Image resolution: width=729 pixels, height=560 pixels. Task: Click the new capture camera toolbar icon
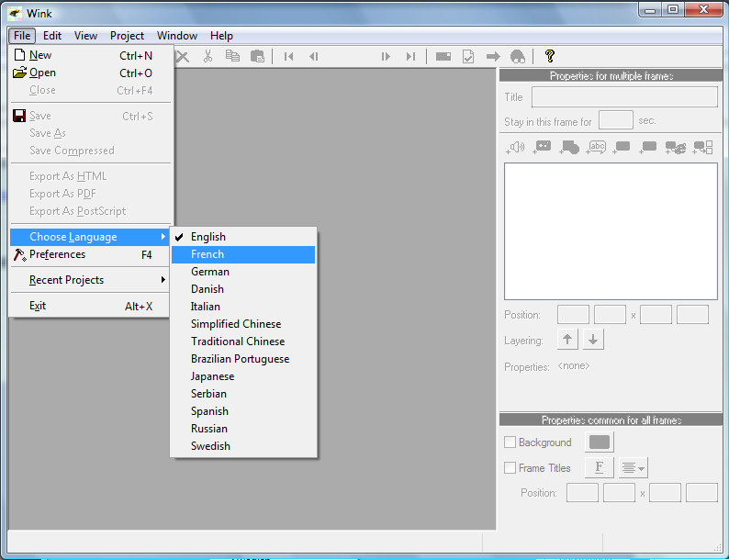point(443,56)
